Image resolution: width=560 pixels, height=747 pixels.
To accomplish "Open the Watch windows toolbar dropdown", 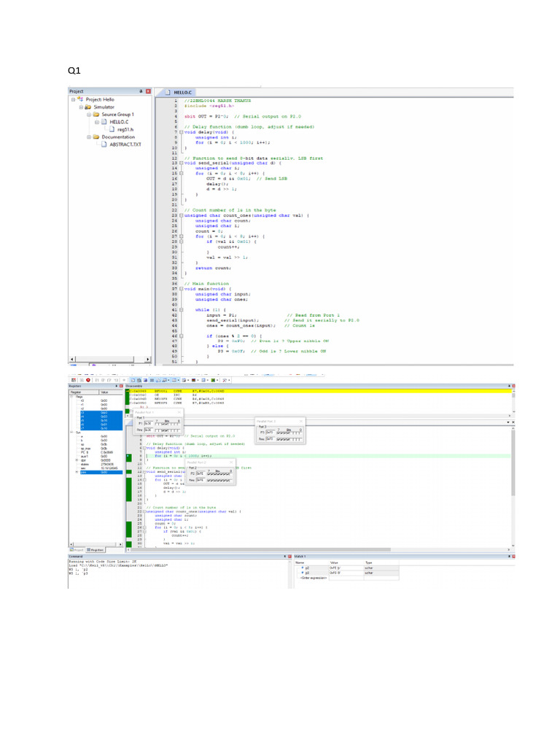I will point(168,380).
